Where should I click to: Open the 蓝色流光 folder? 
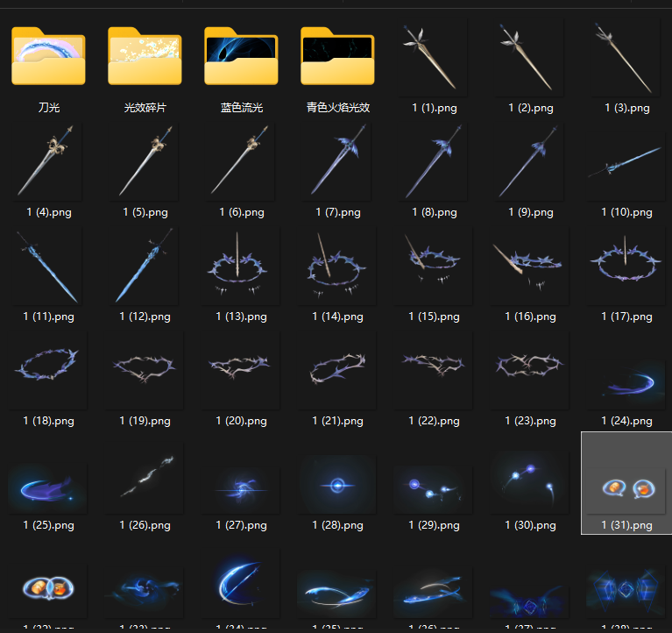pos(242,57)
